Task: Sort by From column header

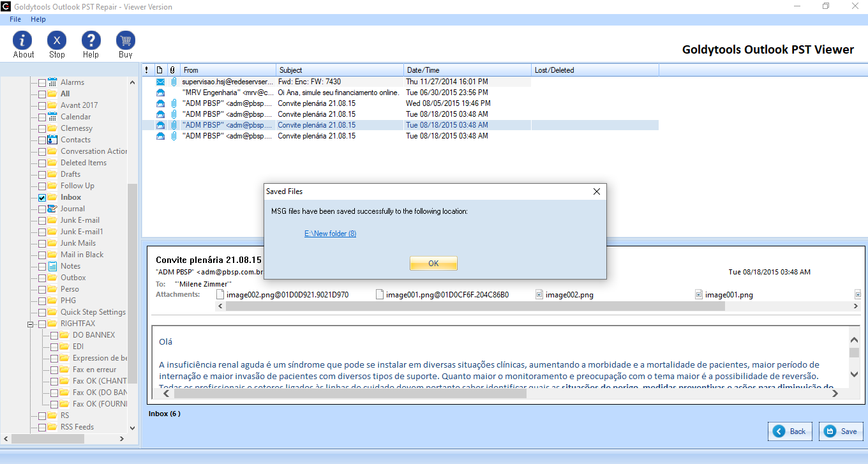Action: [228, 70]
